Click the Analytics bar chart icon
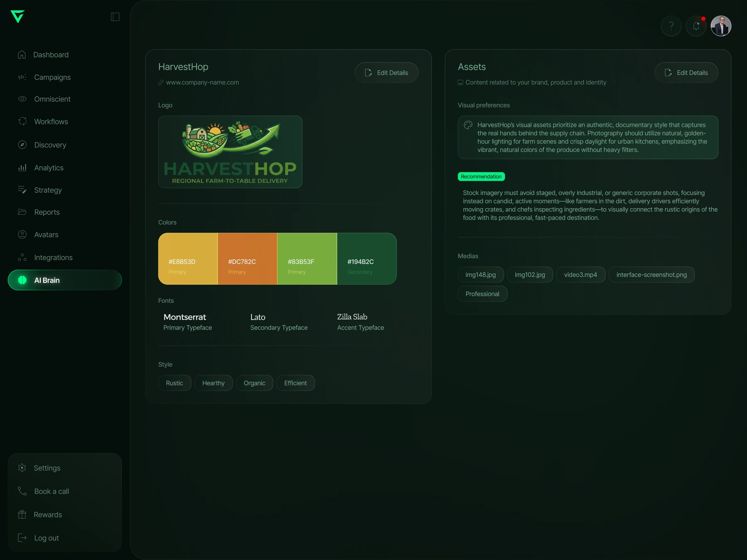Screen dimensions: 747x560 point(22,168)
